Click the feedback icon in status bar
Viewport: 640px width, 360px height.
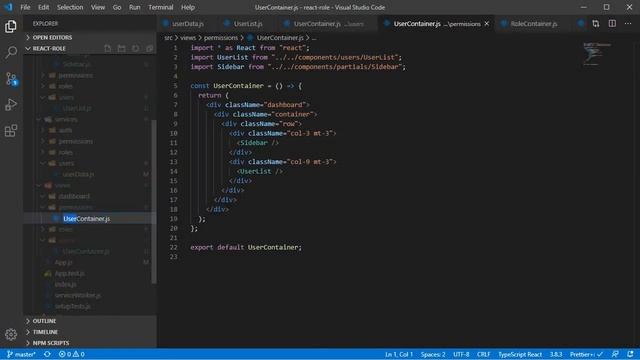tap(615, 354)
